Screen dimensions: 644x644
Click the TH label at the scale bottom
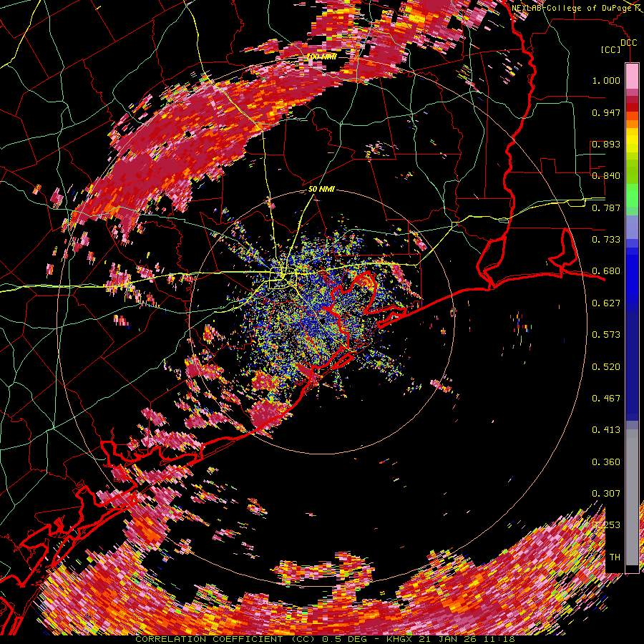[x=615, y=557]
